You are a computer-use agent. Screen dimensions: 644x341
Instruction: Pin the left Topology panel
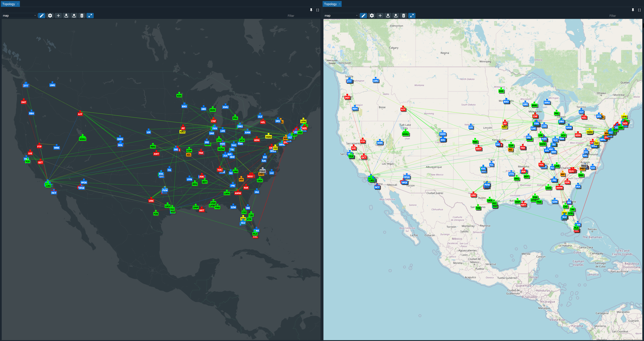(311, 10)
